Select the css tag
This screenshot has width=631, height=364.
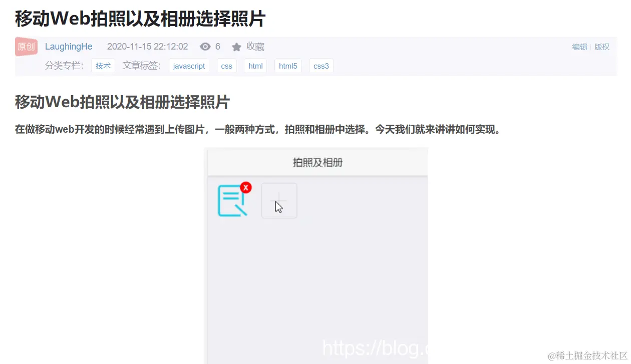pyautogui.click(x=226, y=66)
